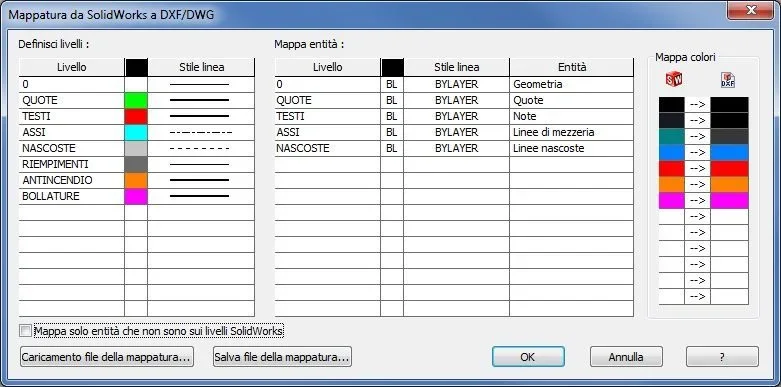Click Linee di mezzeria entity cell
Viewport: 781px width, 387px height.
(571, 132)
